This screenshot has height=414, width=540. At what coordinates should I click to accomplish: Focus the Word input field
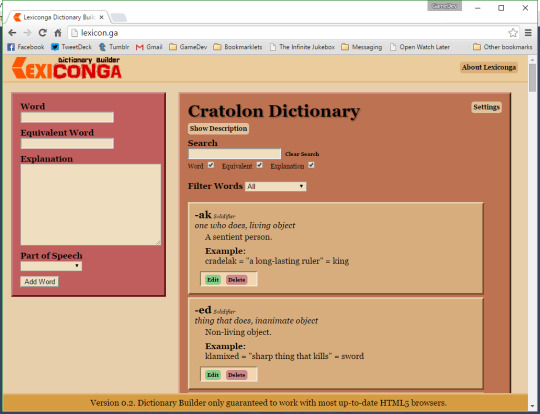pos(67,117)
